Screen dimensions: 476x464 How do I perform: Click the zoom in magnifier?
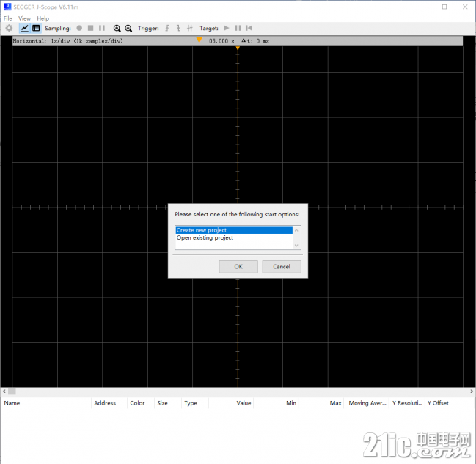point(117,29)
